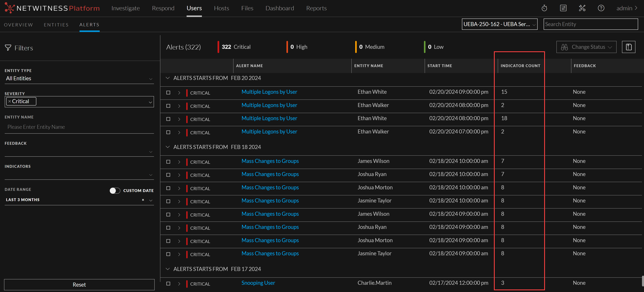Collapse the Feb 18 2024 alerts group

(168, 147)
